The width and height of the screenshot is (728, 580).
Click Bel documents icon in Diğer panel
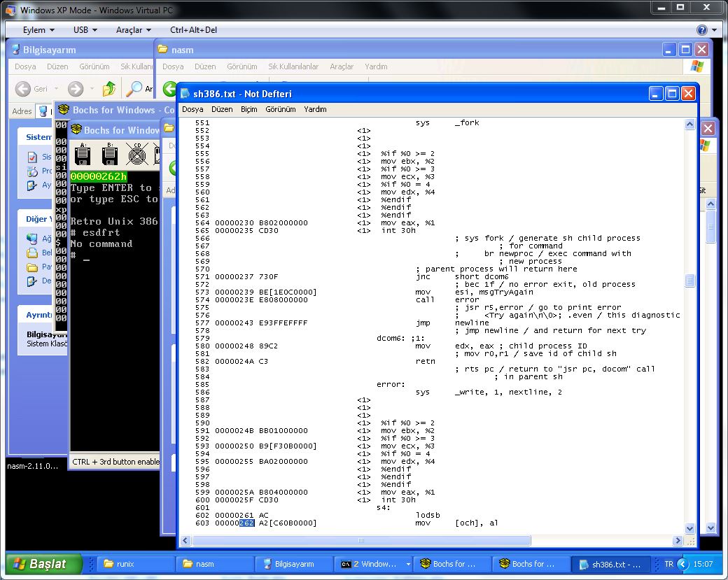[x=32, y=253]
